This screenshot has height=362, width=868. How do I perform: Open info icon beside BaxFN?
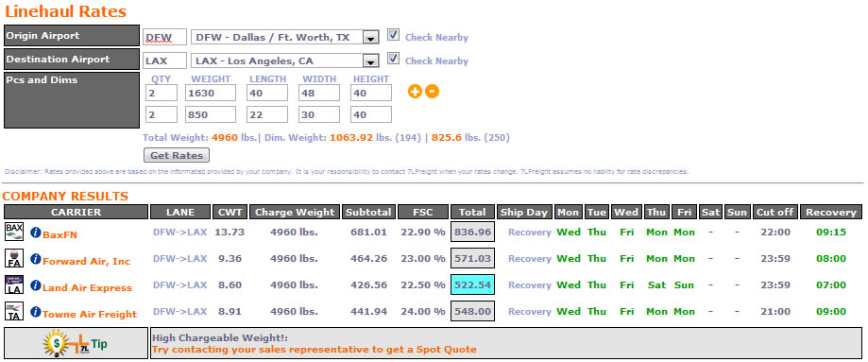coord(36,233)
